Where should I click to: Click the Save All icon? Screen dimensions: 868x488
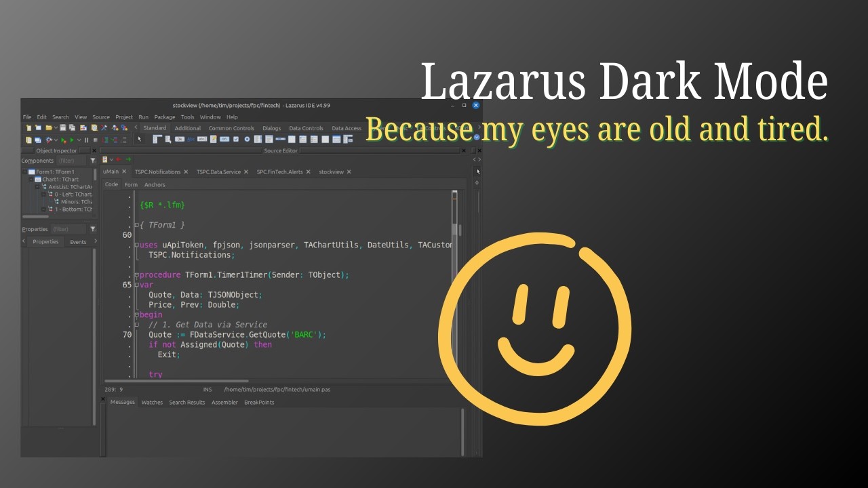[x=72, y=127]
